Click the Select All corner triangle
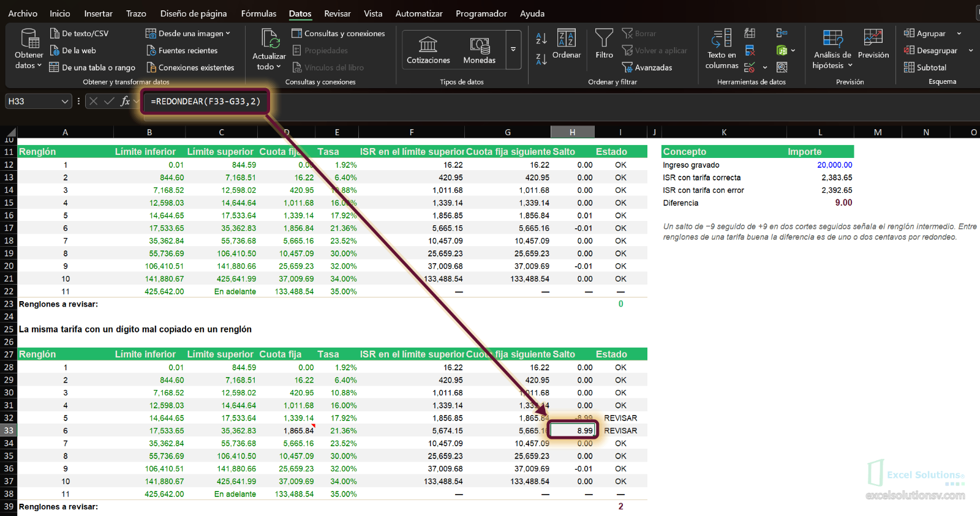Image resolution: width=980 pixels, height=516 pixels. tap(10, 132)
